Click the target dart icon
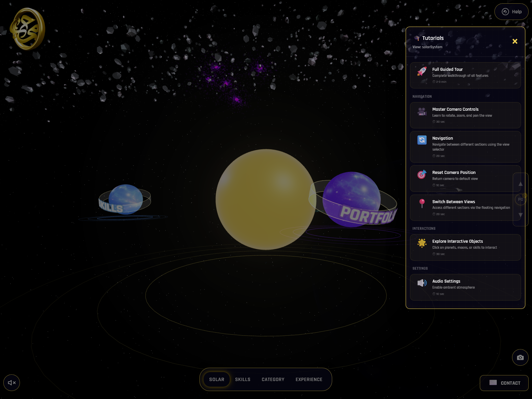532x399 pixels. (422, 174)
